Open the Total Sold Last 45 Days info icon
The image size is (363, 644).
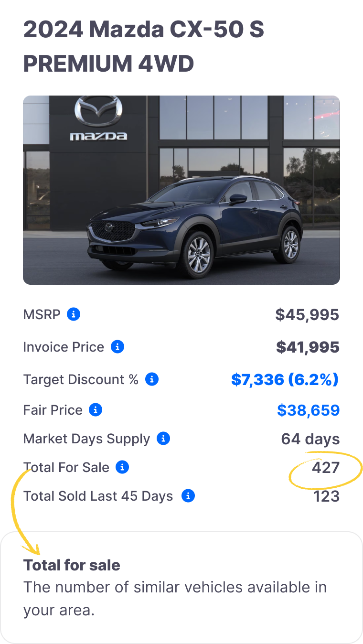[188, 496]
